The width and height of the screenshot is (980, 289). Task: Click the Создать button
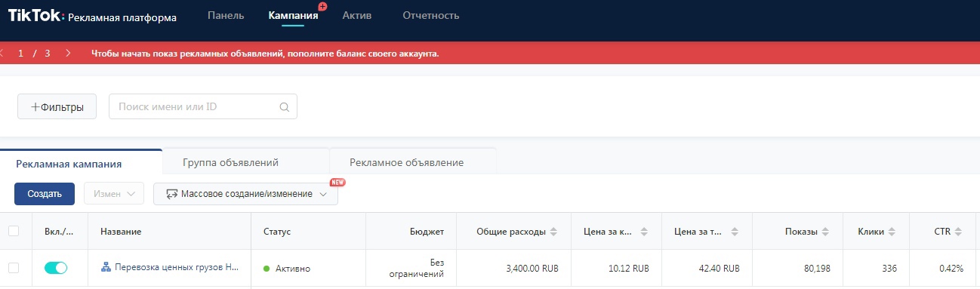point(45,194)
